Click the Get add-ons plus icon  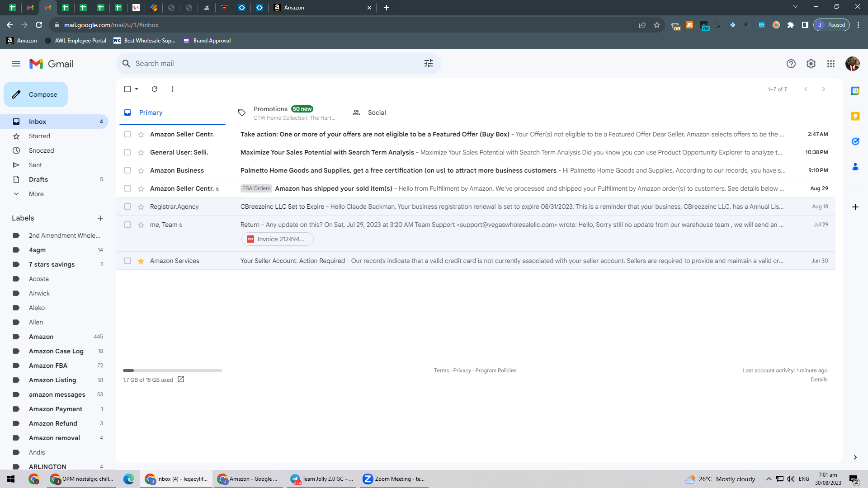tap(855, 207)
